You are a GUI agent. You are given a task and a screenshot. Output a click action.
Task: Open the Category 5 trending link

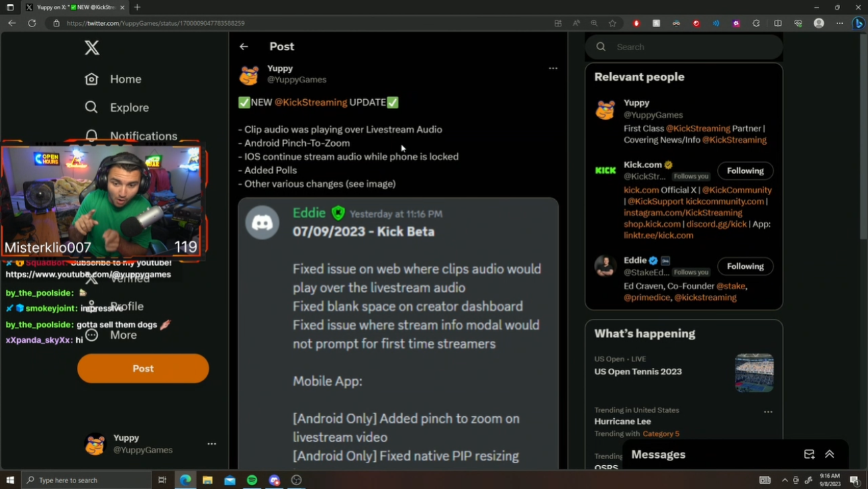(x=661, y=433)
